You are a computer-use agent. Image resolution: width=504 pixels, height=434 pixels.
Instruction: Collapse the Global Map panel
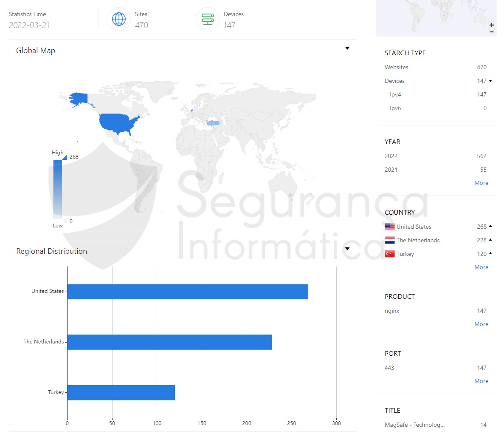coord(347,48)
